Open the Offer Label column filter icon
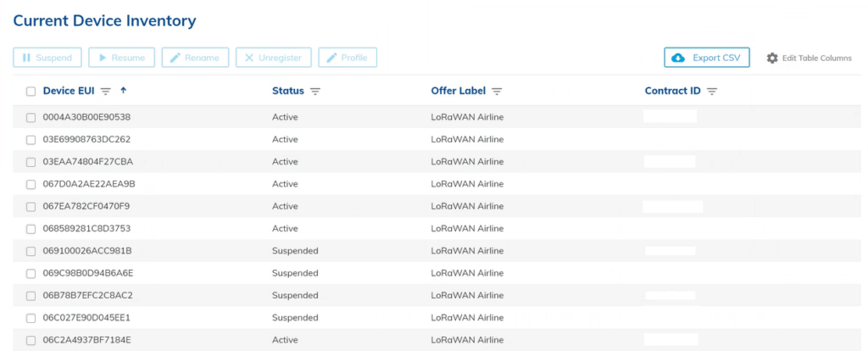Image resolution: width=868 pixels, height=351 pixels. click(498, 91)
